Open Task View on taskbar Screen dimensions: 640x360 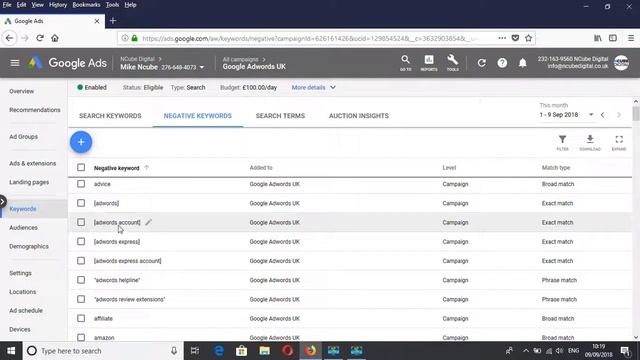pos(195,351)
